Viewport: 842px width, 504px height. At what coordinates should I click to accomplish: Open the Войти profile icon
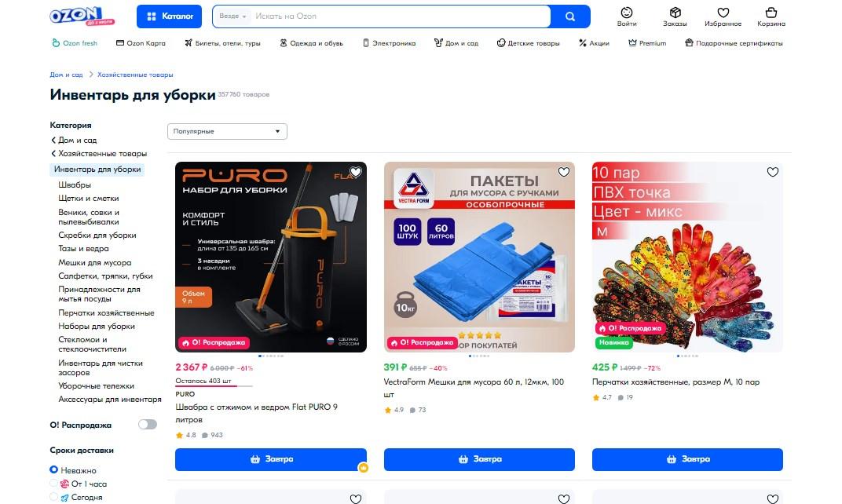click(627, 16)
